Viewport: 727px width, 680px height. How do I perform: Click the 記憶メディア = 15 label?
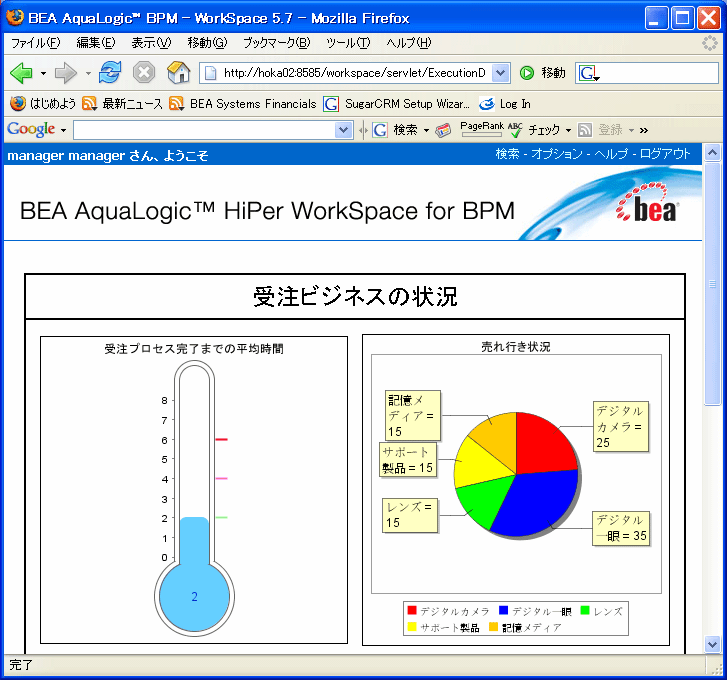[x=413, y=415]
